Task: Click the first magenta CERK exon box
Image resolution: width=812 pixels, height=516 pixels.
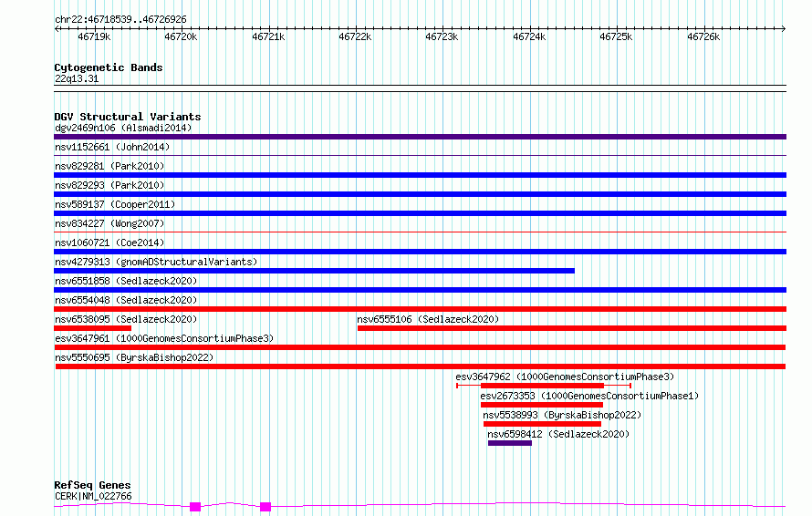Action: coord(195,507)
